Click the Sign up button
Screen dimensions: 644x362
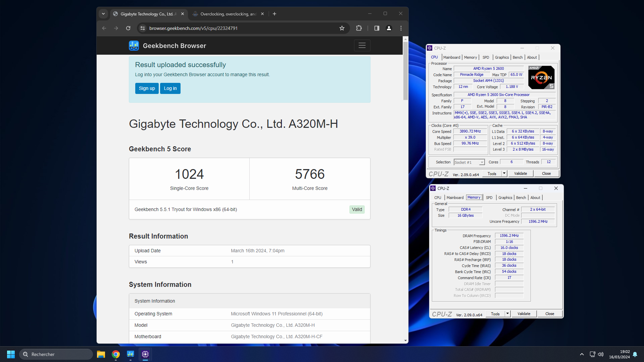click(147, 88)
